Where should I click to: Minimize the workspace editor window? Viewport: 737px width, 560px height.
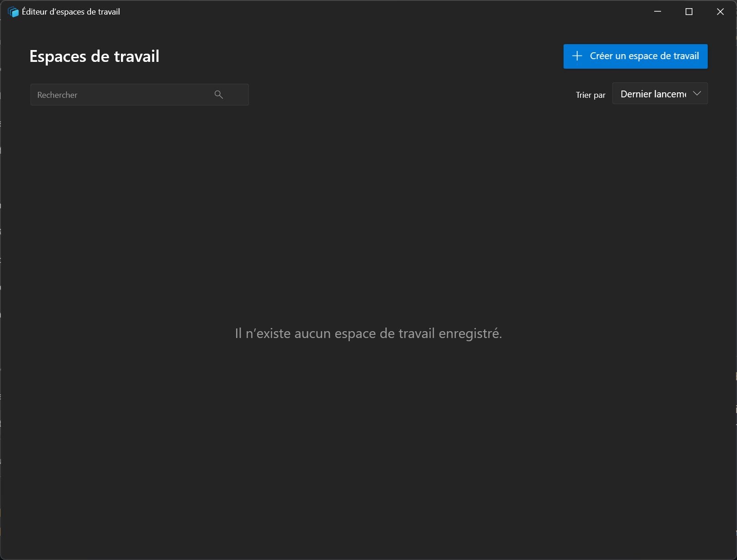pyautogui.click(x=657, y=12)
